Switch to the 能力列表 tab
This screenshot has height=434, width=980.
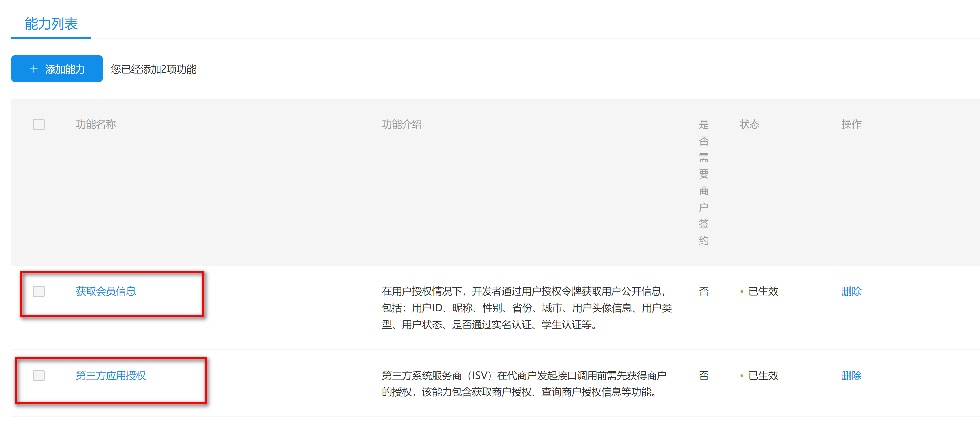click(x=51, y=24)
